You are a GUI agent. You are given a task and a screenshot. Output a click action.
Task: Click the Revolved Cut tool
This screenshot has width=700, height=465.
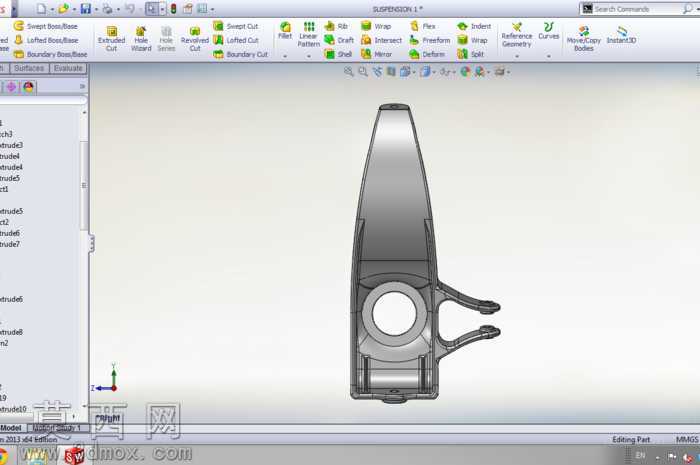tap(195, 39)
